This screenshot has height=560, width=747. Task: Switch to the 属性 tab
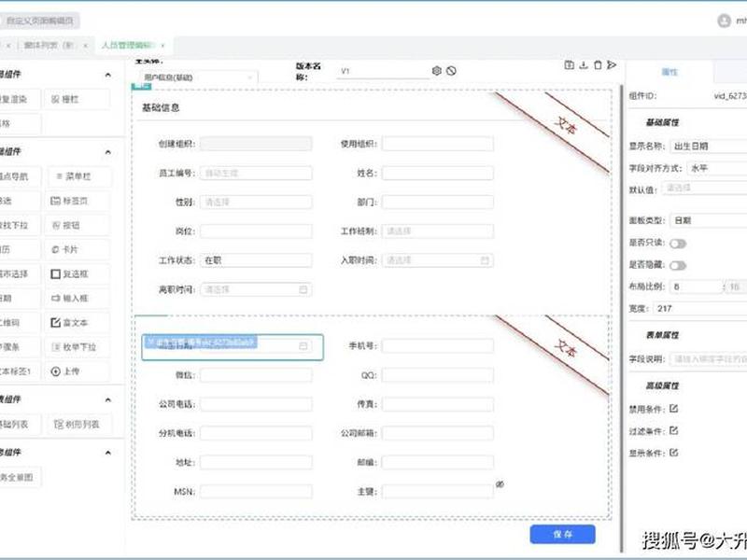coord(669,72)
